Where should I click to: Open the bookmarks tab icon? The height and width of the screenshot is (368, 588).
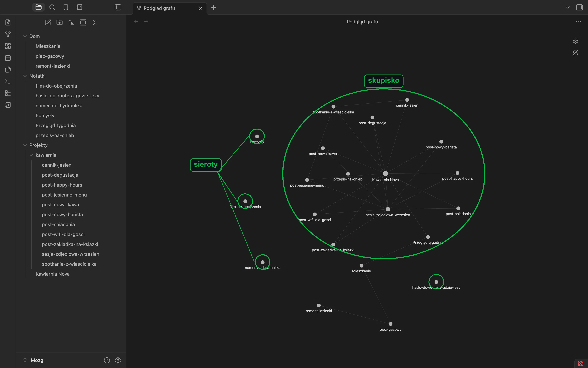(x=66, y=7)
